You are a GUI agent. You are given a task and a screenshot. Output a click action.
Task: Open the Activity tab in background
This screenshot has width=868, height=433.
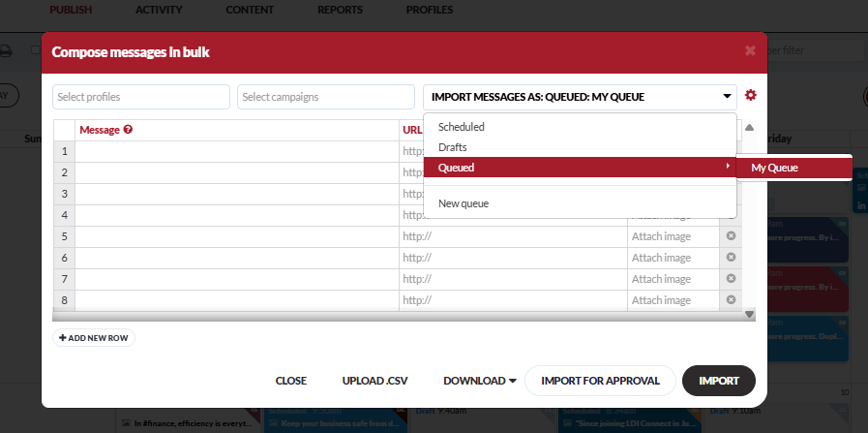[159, 10]
